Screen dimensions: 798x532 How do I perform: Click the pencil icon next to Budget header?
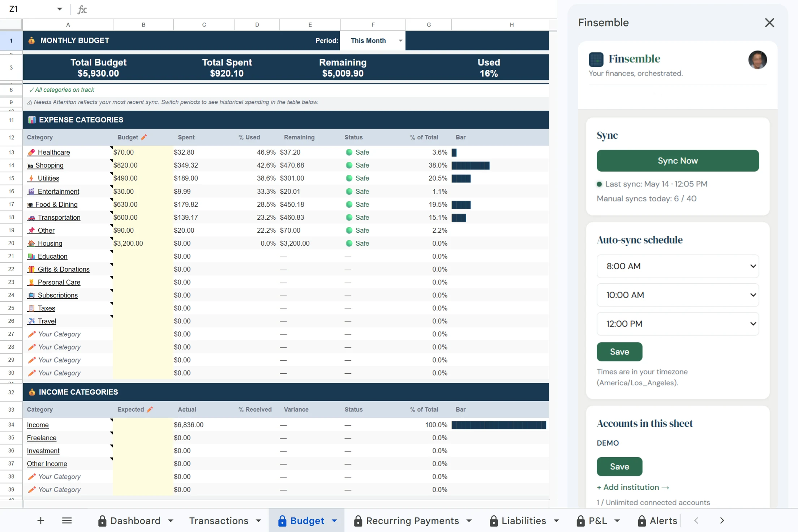(144, 137)
